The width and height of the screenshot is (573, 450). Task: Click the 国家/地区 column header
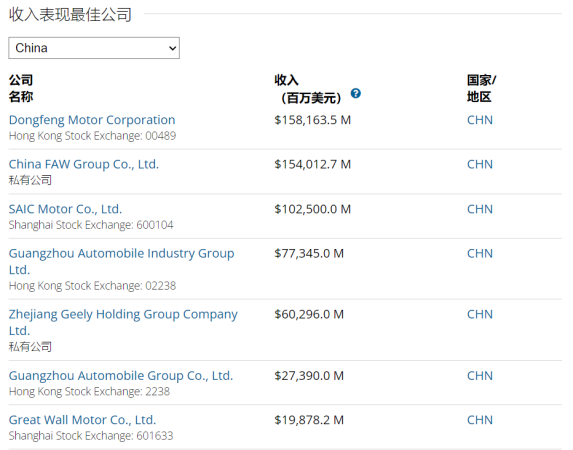pos(481,88)
